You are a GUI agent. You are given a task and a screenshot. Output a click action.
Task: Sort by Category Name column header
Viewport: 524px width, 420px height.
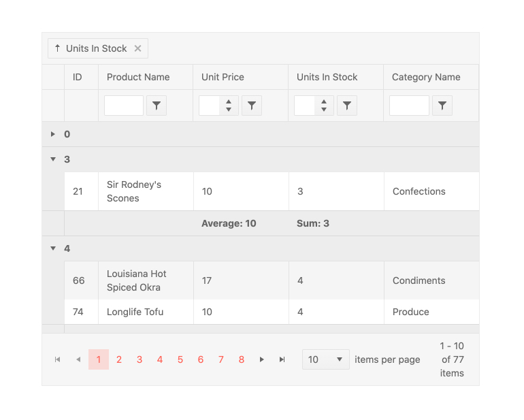click(426, 77)
